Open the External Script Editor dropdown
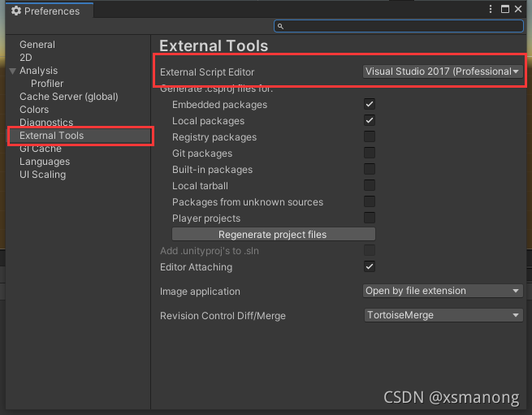Viewport: 532px width, 415px height. tap(443, 71)
